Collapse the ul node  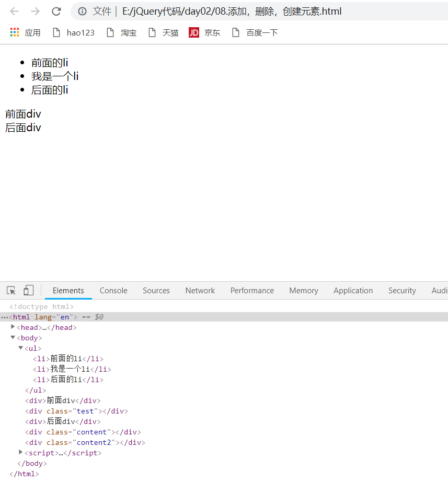(x=20, y=348)
